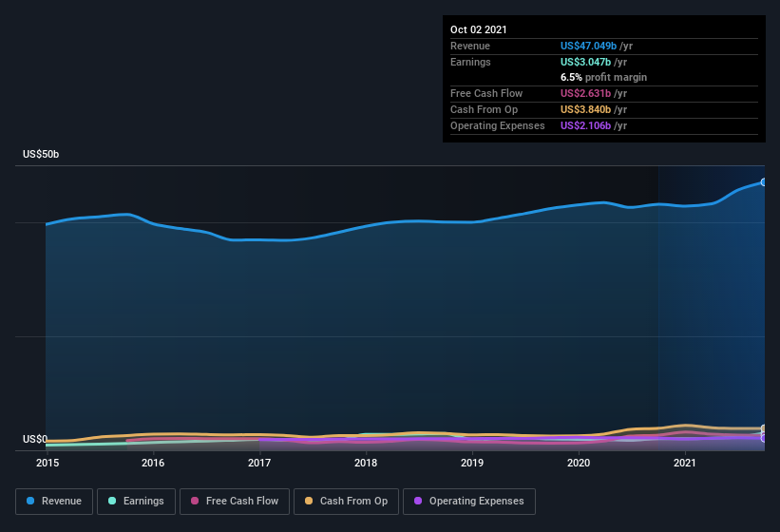This screenshot has width=780, height=532.
Task: Click the US$0 y-axis label
Action: click(35, 439)
